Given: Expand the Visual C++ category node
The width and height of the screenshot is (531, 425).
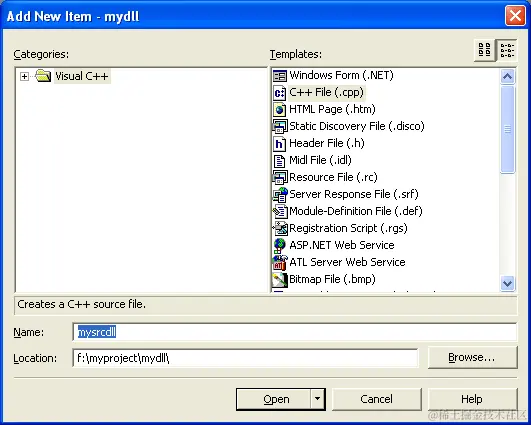Looking at the screenshot, I should [x=24, y=76].
